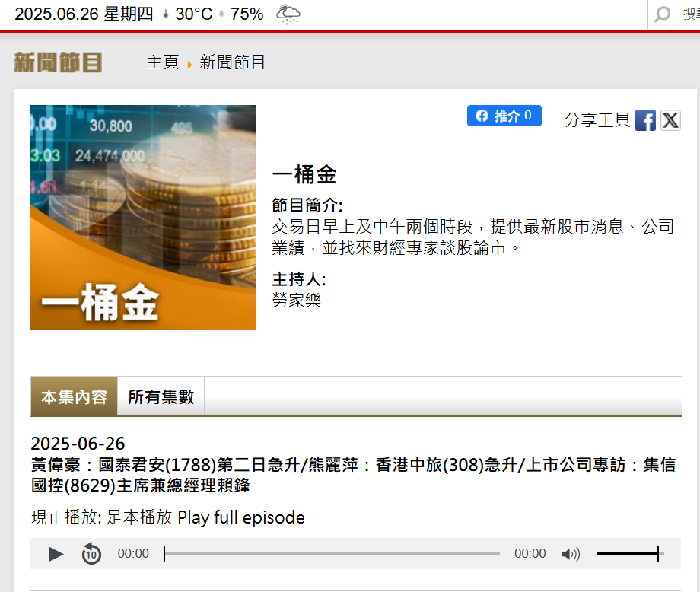Screen dimensions: 700x592
Task: Click the audio progress seek bar
Action: 332,554
